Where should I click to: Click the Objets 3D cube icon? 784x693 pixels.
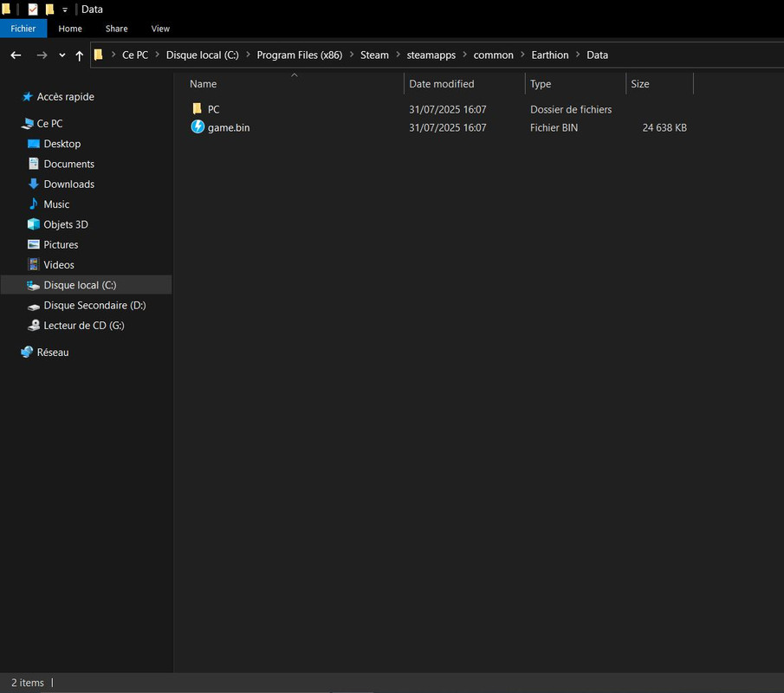click(34, 224)
